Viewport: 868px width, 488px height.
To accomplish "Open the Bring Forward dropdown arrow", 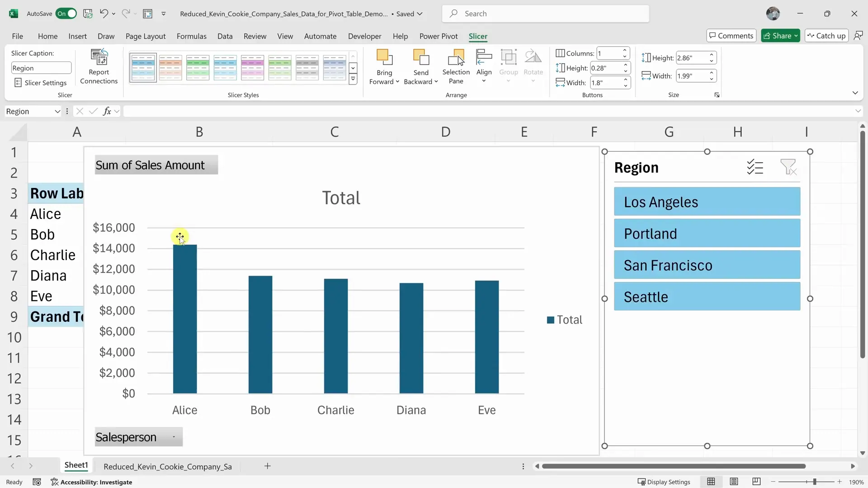I will (397, 82).
